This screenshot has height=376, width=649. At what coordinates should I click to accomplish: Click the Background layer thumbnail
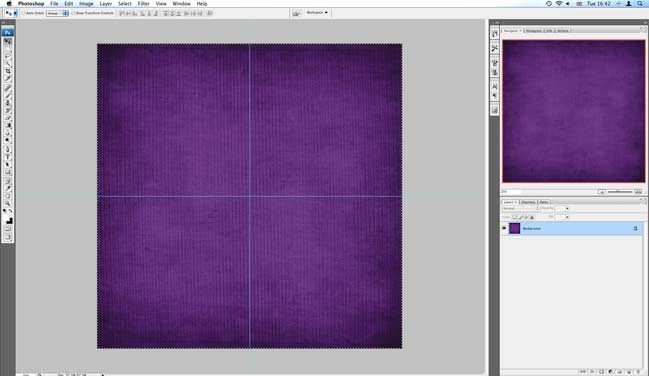[x=514, y=228]
